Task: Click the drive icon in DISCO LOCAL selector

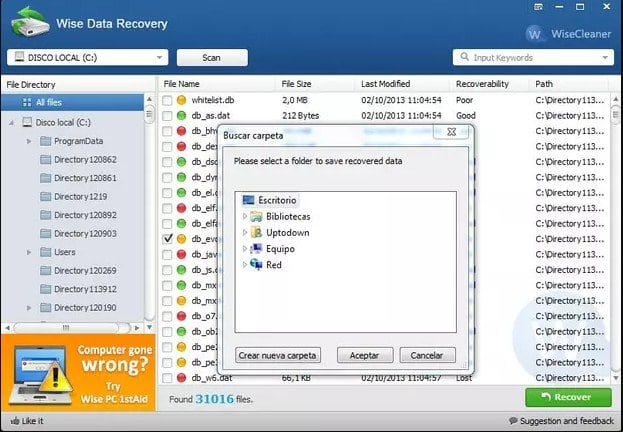Action: pyautogui.click(x=19, y=57)
